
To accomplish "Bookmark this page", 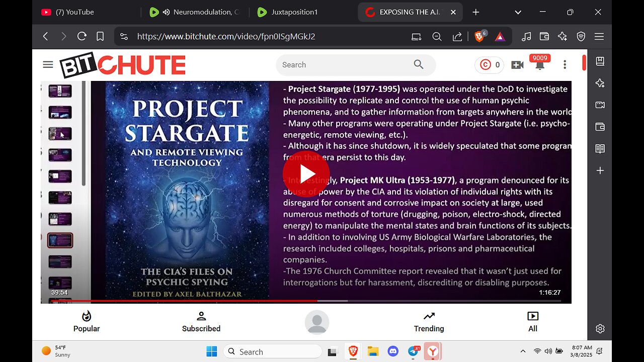I will (x=100, y=36).
